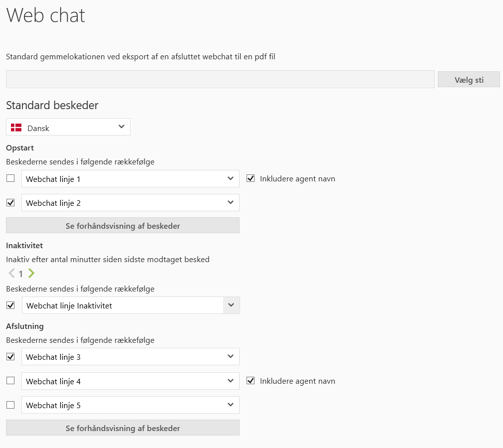Expand the Webchat linje 5 dropdown
The image size is (503, 448).
click(230, 405)
